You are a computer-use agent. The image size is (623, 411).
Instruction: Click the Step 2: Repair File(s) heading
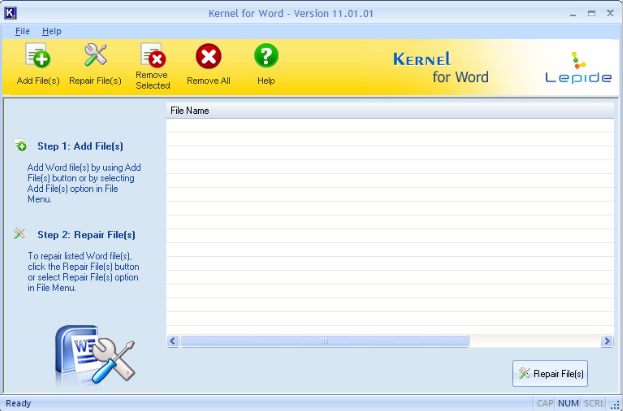pos(86,235)
